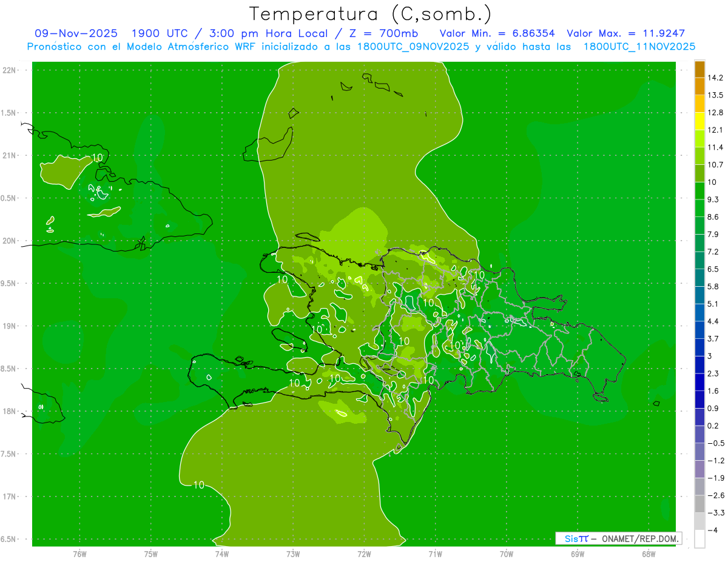Click the 14.2 colorbar label
The height and width of the screenshot is (562, 728).
(x=715, y=78)
